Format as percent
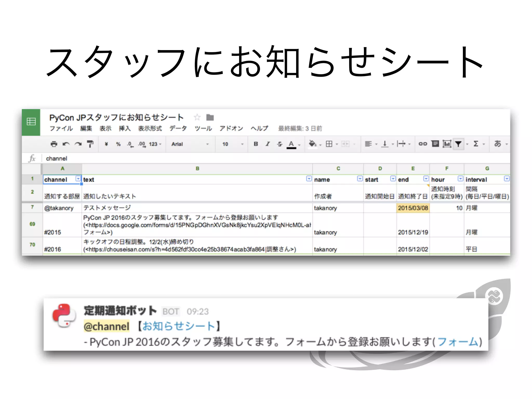The image size is (532, 399). (x=118, y=144)
